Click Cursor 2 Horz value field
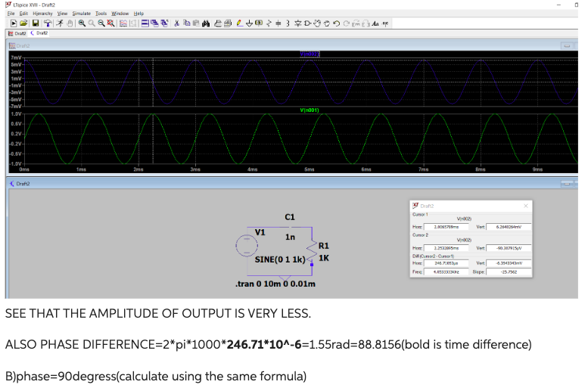Image resolution: width=588 pixels, height=391 pixels. pyautogui.click(x=446, y=248)
